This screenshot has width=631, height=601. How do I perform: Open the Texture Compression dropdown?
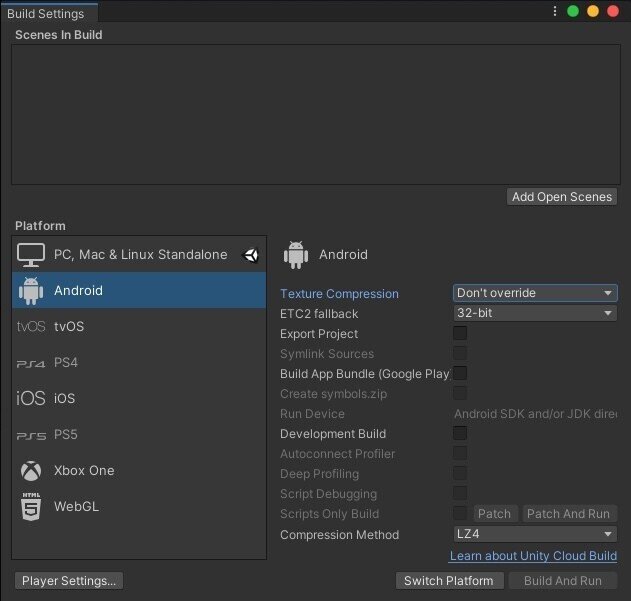tap(535, 293)
